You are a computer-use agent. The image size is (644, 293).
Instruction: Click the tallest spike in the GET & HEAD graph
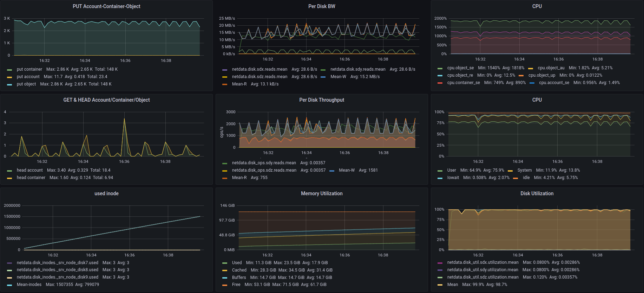[x=124, y=119]
